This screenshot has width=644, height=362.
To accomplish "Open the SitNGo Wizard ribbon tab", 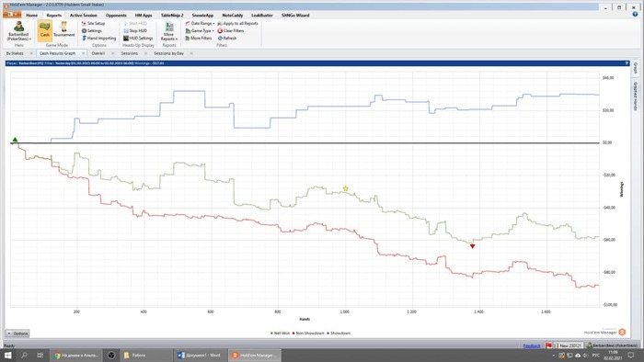I will (295, 16).
